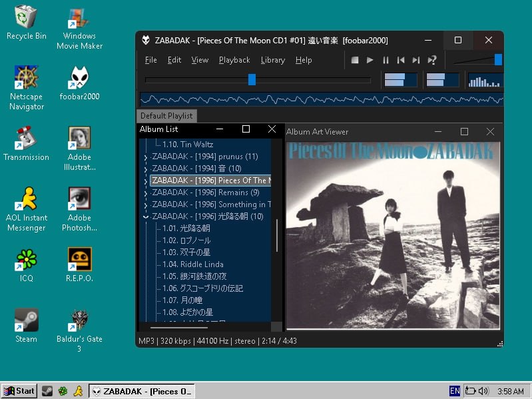Switch to Default Playlist tab
532x399 pixels.
[166, 116]
